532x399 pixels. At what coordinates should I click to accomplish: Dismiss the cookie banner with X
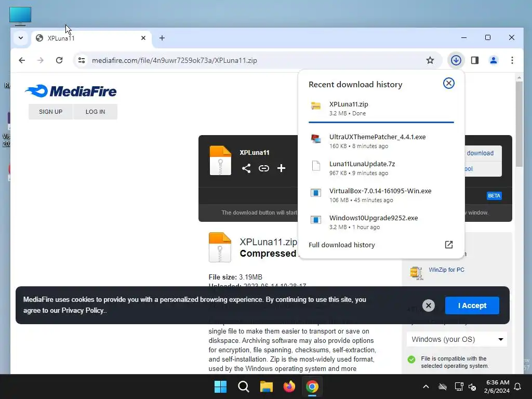pyautogui.click(x=429, y=305)
